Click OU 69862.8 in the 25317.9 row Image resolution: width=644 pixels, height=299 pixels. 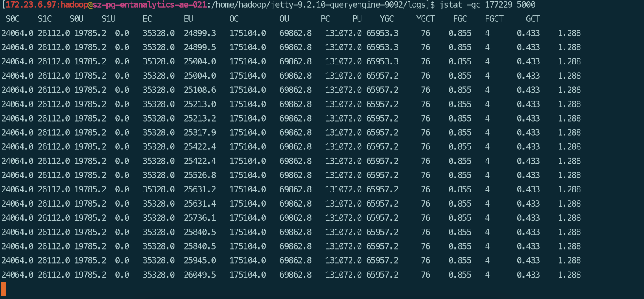click(295, 132)
